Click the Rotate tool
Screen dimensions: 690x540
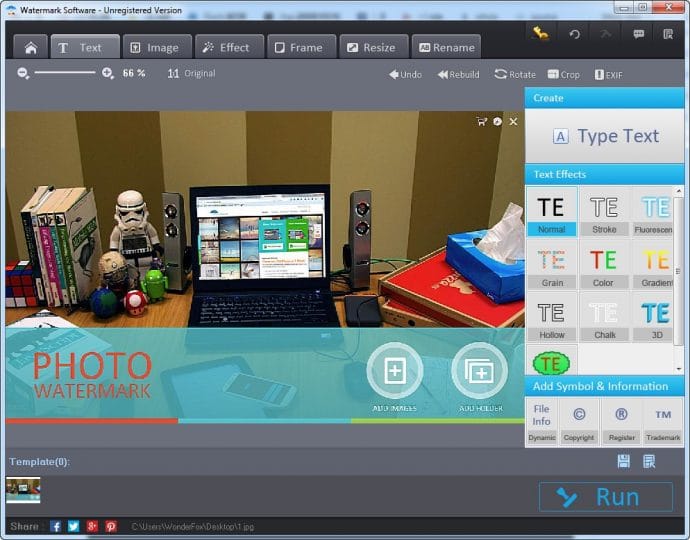coord(515,74)
